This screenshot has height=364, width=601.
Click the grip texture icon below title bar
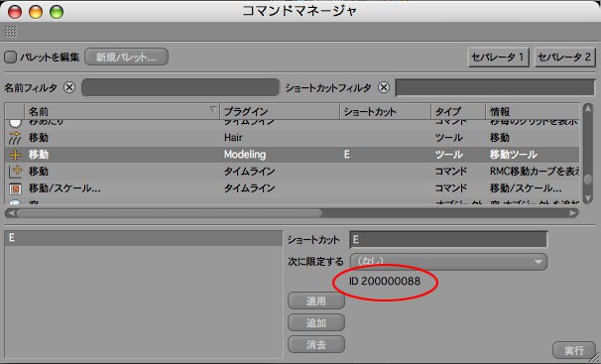(11, 32)
